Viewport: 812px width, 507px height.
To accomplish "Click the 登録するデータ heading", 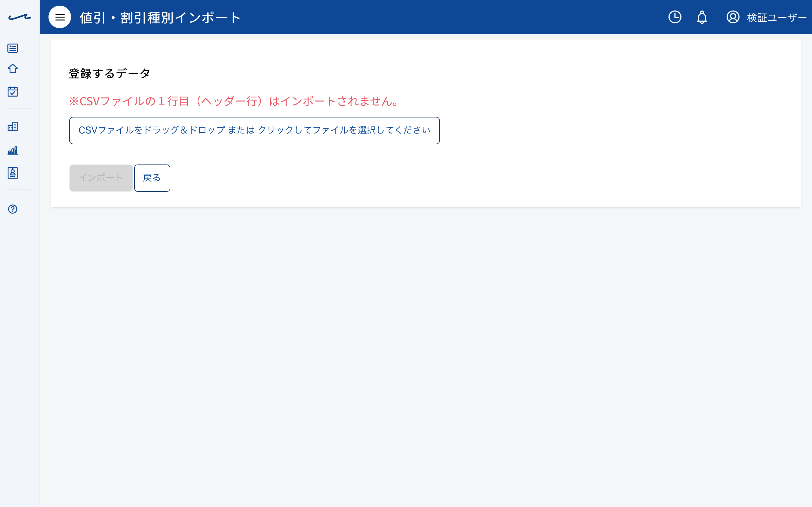I will [109, 73].
